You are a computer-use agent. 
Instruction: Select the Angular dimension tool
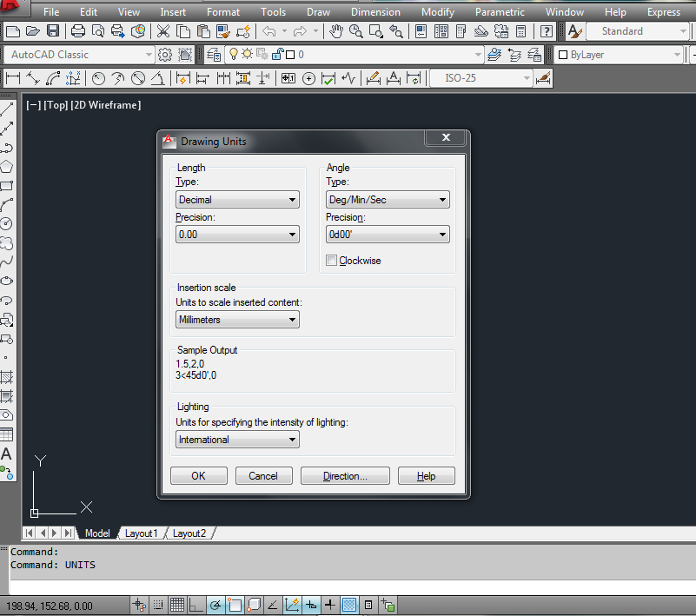pyautogui.click(x=158, y=78)
